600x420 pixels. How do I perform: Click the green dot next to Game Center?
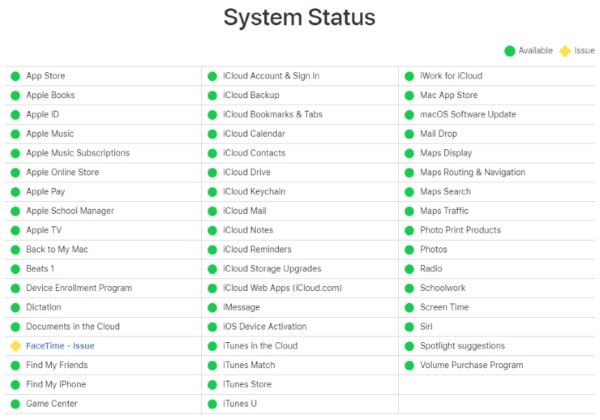(x=15, y=404)
